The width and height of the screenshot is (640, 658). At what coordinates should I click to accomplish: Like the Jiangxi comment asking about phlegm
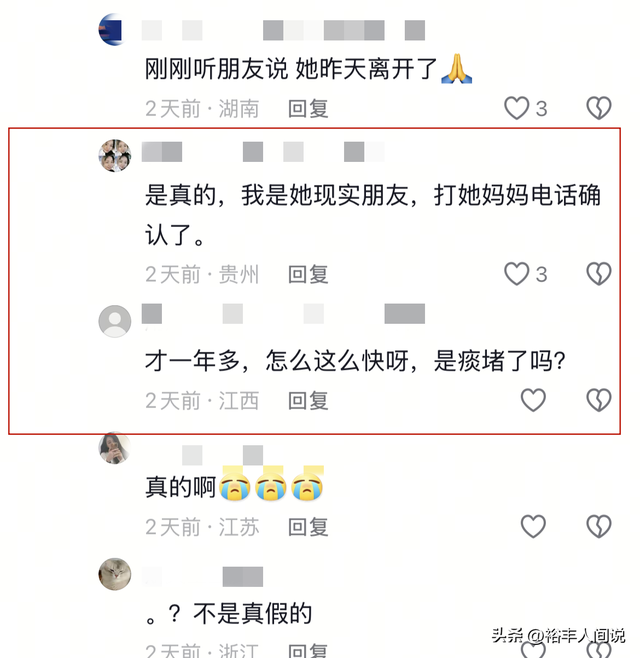tap(533, 400)
